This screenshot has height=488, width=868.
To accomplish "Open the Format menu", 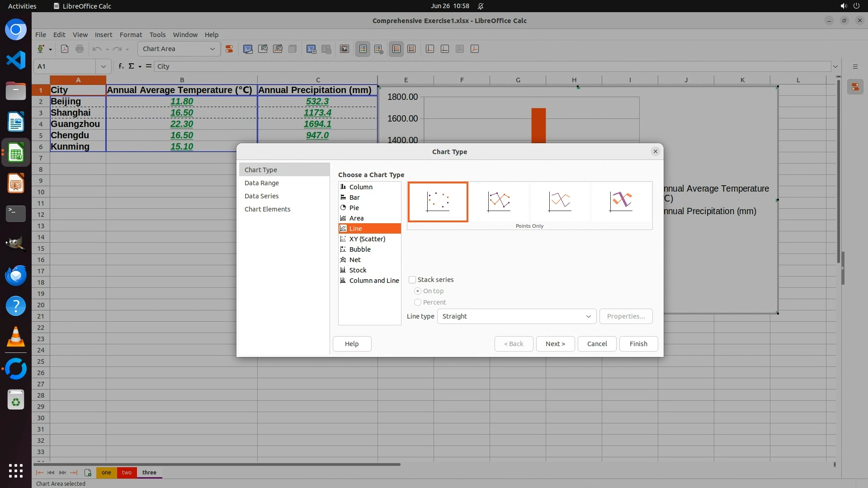I will pyautogui.click(x=131, y=35).
